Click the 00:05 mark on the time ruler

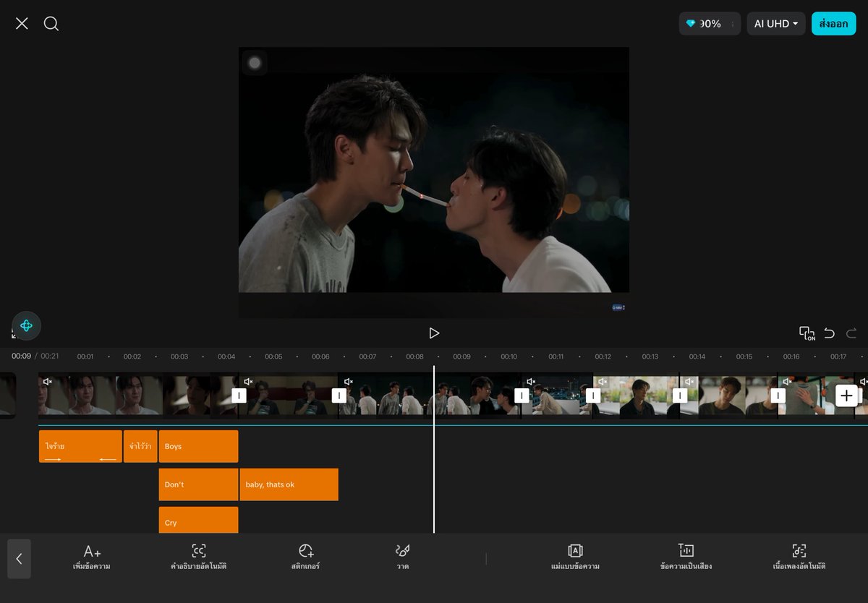coord(273,356)
